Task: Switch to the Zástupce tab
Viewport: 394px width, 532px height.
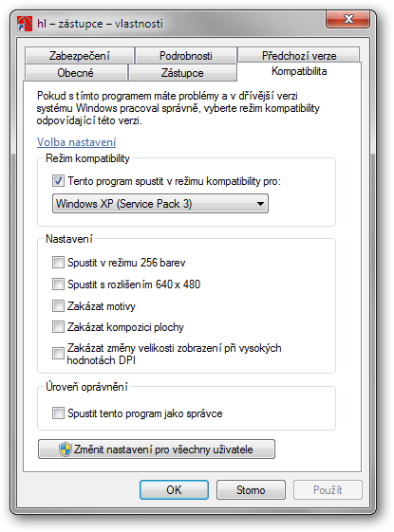Action: click(x=182, y=73)
